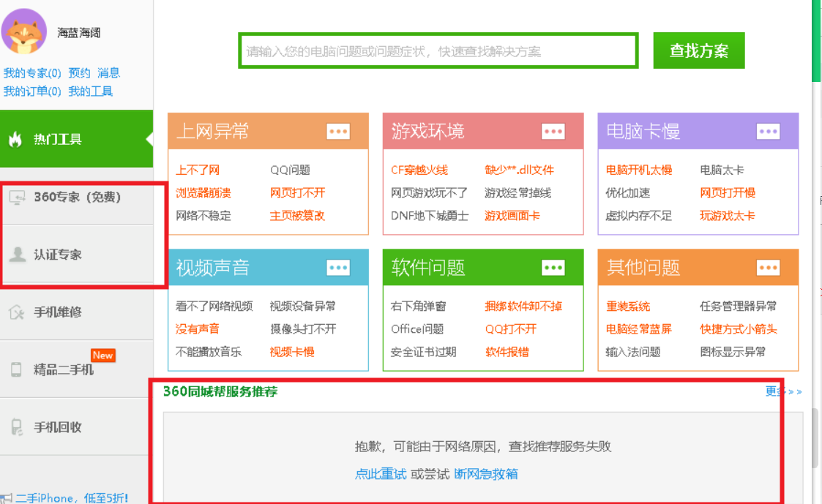Select the 视频卡慢 issue
The image size is (822, 504).
pos(292,352)
